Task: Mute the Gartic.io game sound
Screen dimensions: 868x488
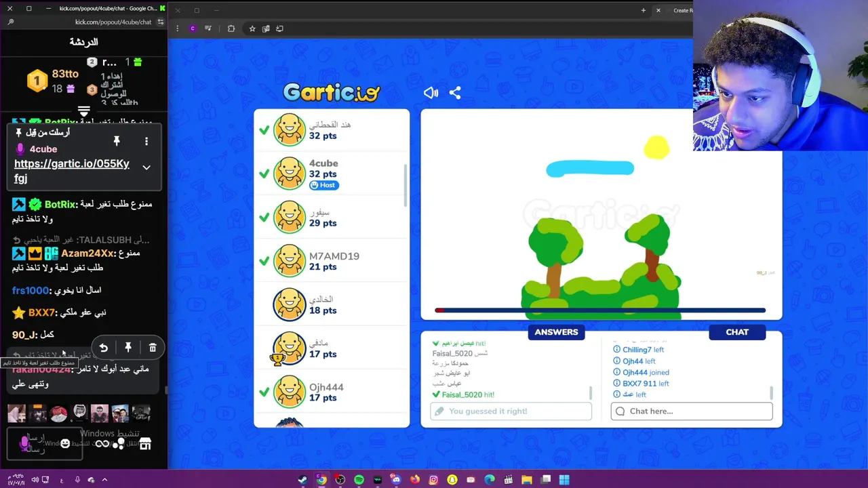Action: [x=431, y=93]
